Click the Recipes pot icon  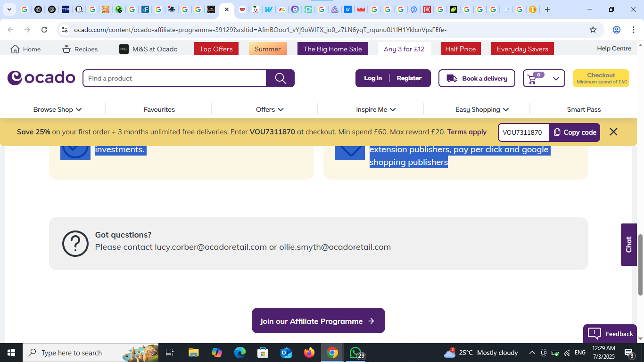[x=66, y=49]
